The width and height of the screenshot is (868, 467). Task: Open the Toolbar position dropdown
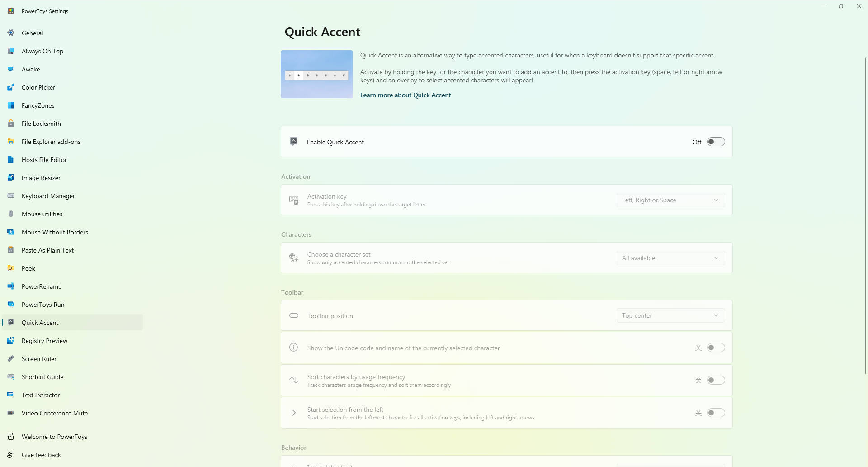pyautogui.click(x=670, y=315)
